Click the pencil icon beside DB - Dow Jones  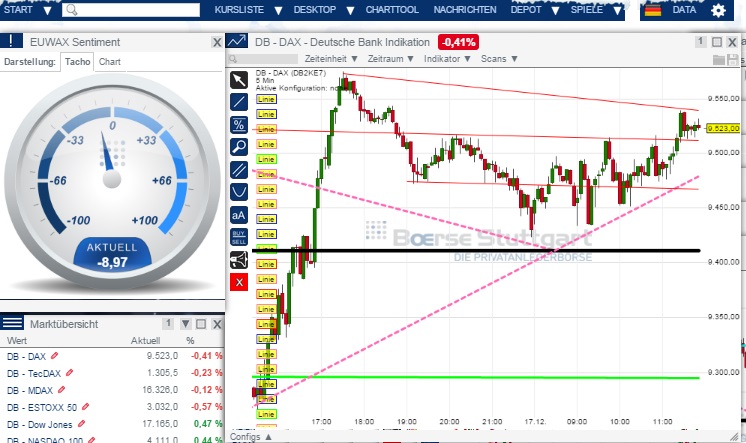coord(81,423)
